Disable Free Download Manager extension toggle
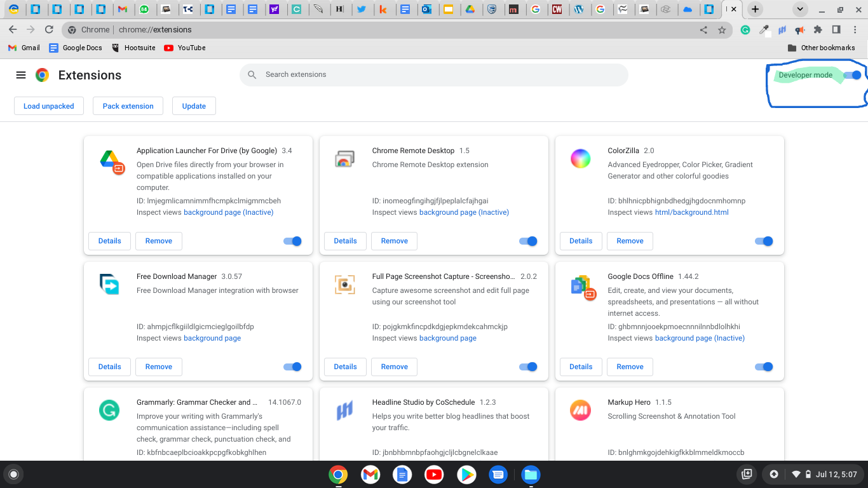 (x=293, y=367)
